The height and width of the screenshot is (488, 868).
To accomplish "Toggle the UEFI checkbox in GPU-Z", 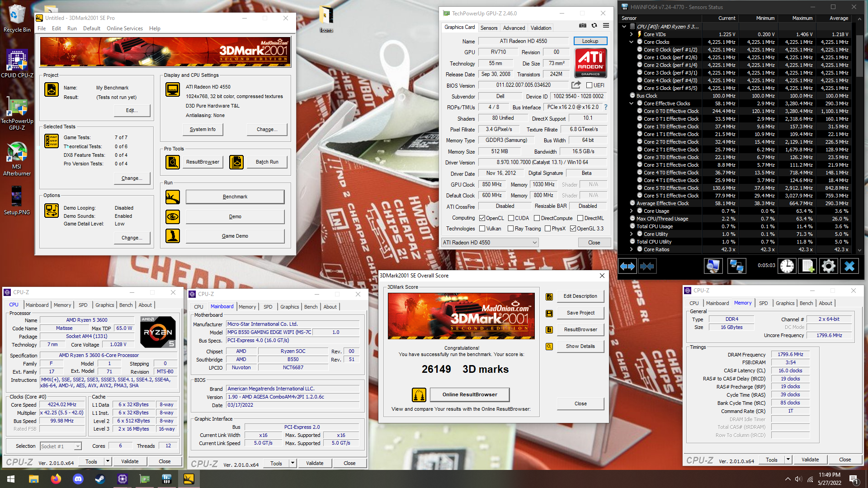I will 589,85.
